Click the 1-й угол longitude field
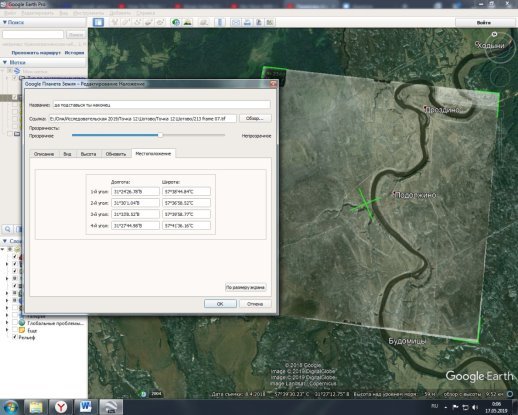Image resolution: width=518 pixels, height=415 pixels. [x=135, y=192]
